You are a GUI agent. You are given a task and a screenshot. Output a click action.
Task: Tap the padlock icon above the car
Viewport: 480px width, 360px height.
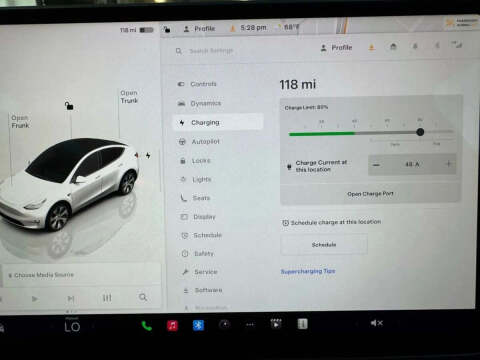point(69,106)
